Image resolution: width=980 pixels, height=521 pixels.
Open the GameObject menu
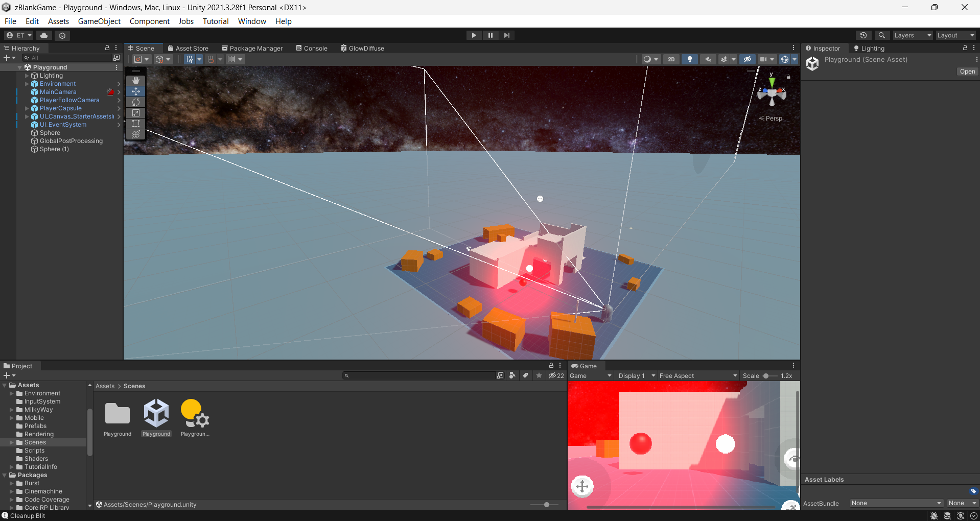pyautogui.click(x=99, y=21)
